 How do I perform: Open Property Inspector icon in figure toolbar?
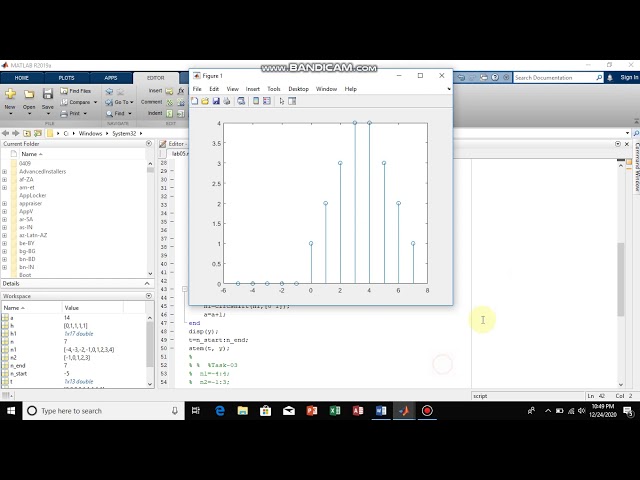[292, 101]
